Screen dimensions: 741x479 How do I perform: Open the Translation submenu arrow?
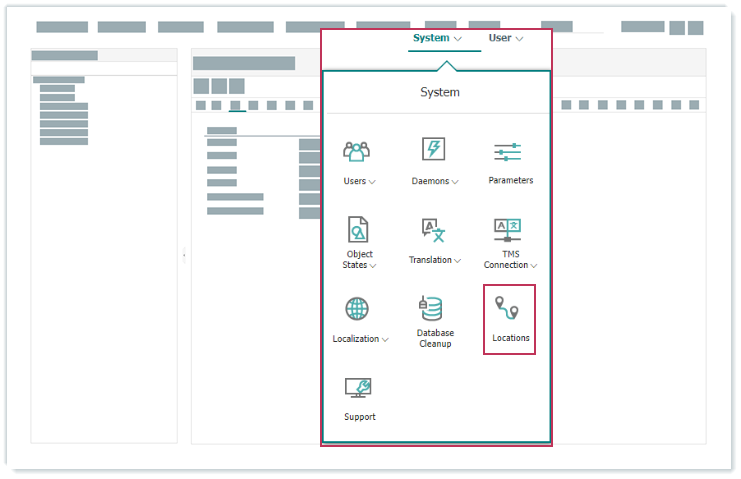point(458,261)
